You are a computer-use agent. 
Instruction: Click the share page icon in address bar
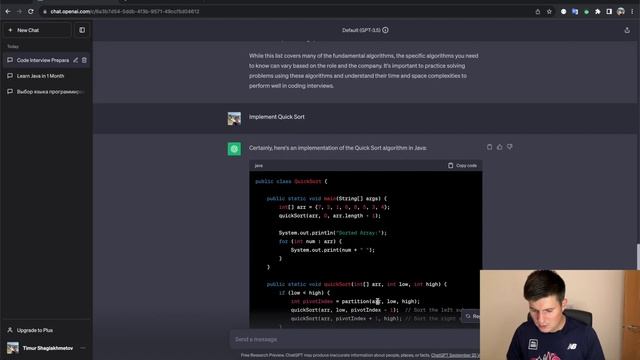coord(538,12)
